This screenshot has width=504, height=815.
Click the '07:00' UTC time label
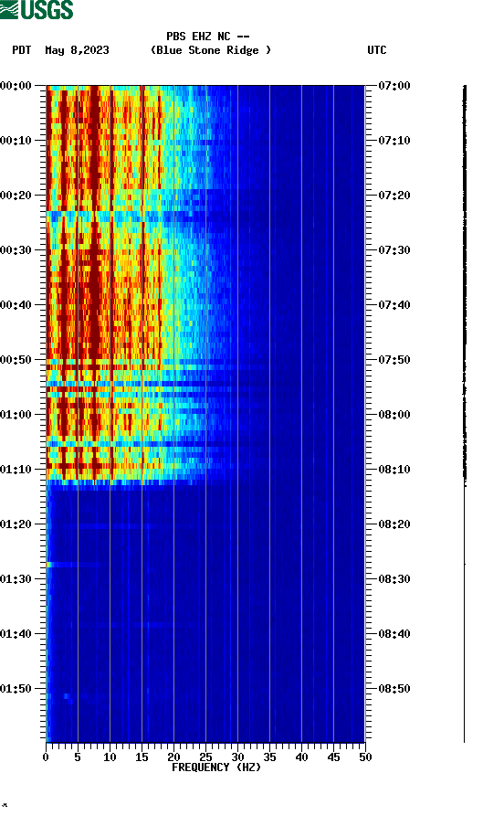point(394,86)
